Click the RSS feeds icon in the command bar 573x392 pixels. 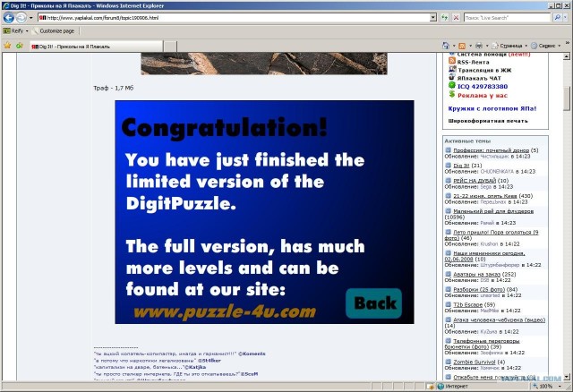click(462, 46)
